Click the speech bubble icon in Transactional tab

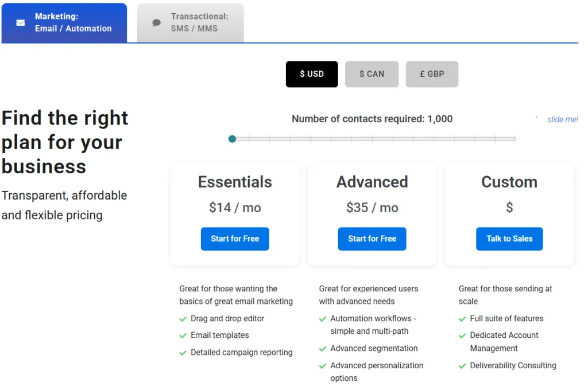156,23
